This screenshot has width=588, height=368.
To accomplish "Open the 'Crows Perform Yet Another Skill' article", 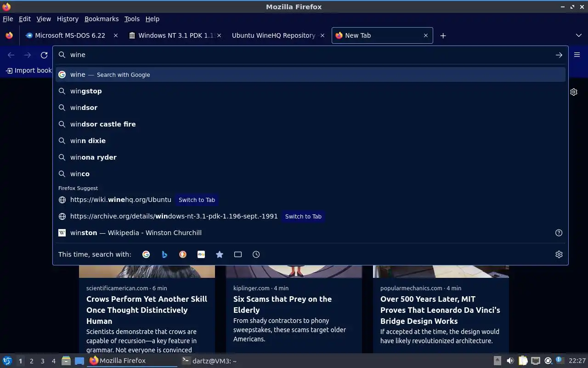I will (147, 310).
